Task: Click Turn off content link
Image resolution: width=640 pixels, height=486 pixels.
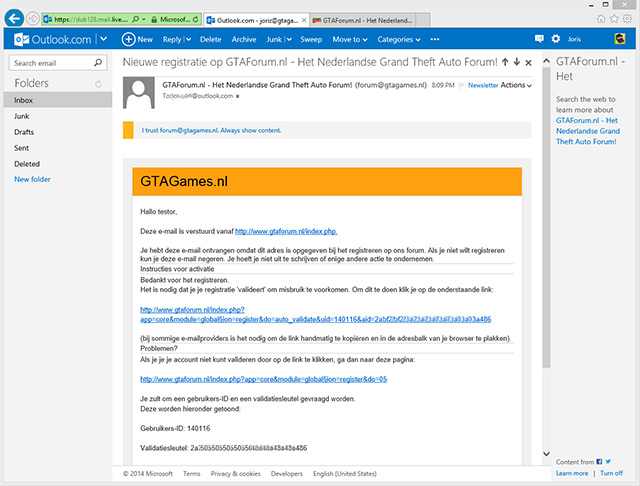Action: (x=611, y=473)
